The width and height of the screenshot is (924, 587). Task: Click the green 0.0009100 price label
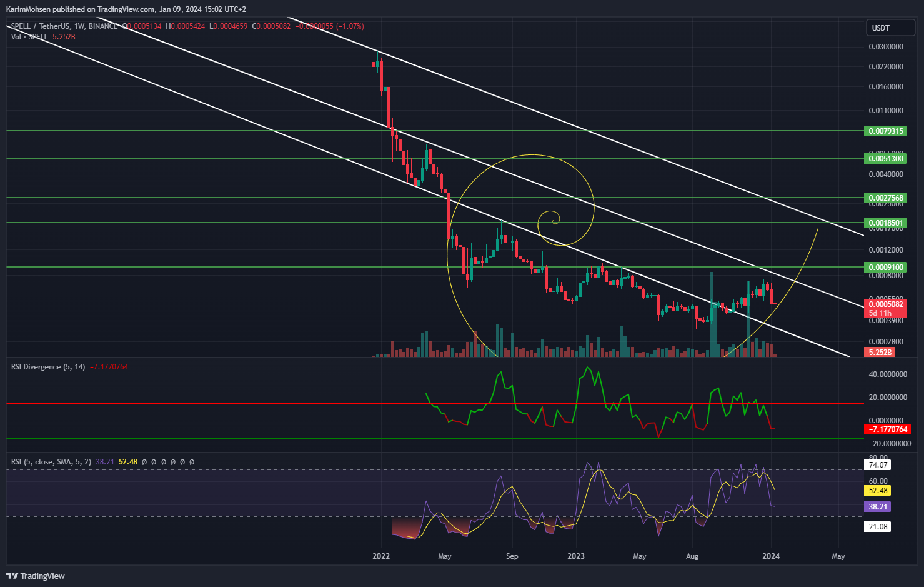(x=885, y=267)
